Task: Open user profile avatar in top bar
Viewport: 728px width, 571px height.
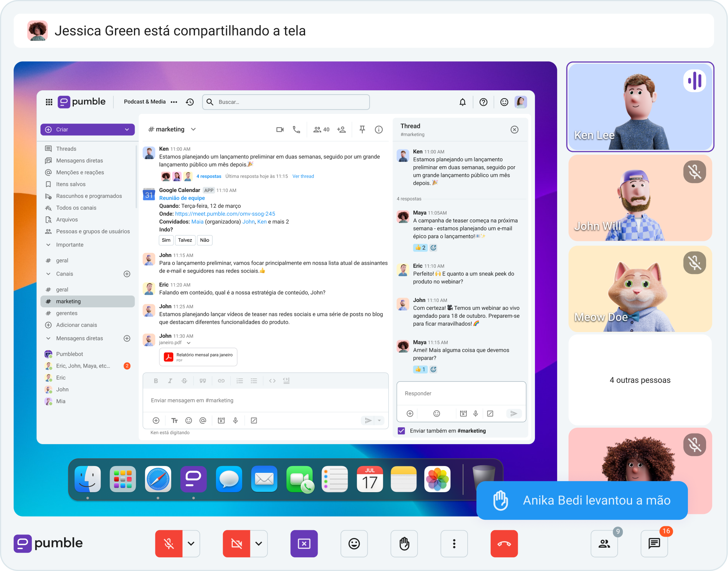Action: point(521,102)
